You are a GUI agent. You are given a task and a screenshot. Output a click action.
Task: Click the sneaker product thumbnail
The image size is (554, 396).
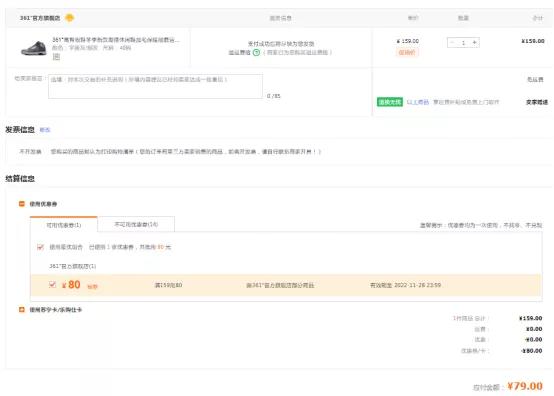click(x=34, y=48)
